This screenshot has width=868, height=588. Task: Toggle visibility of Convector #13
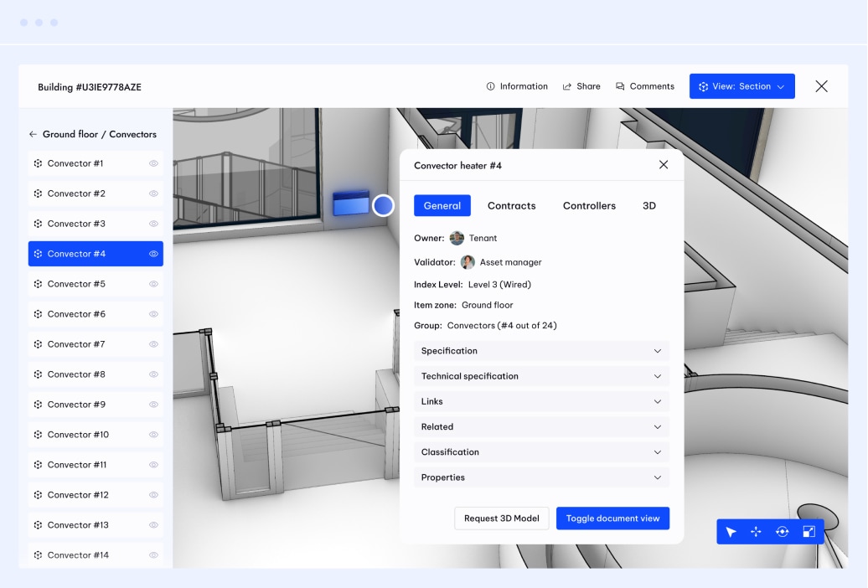154,525
